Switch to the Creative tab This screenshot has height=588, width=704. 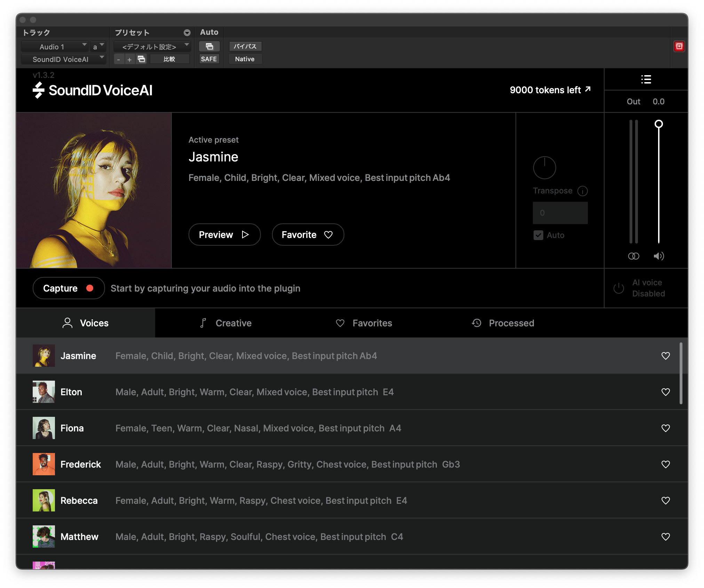(225, 323)
